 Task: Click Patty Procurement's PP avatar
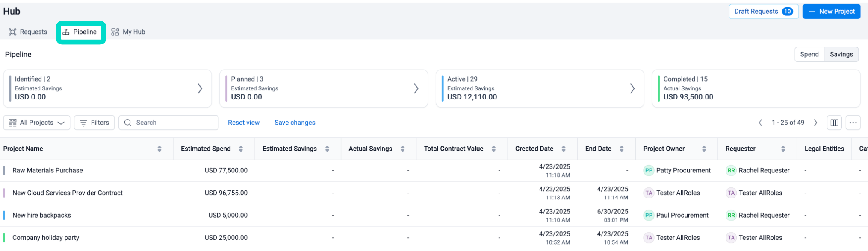pos(649,170)
